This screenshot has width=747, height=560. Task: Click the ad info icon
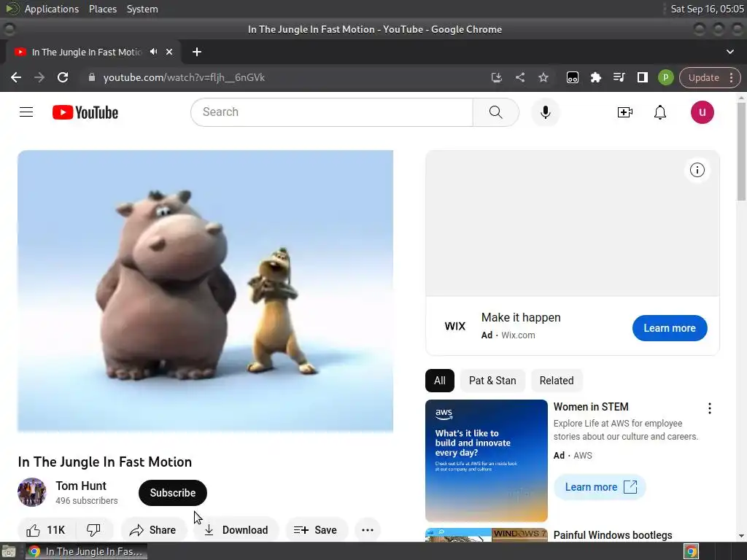coord(697,170)
